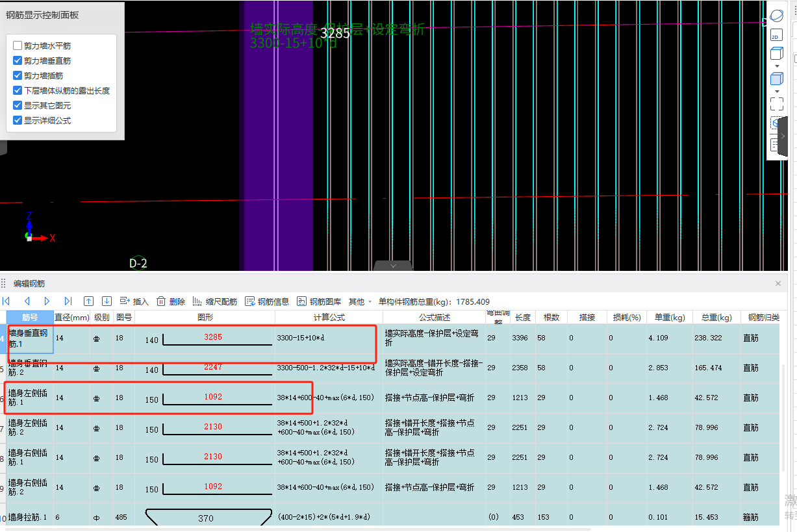Close the 编辑钢筋 panel
Viewport: 797px width, 532px height.
(x=778, y=284)
